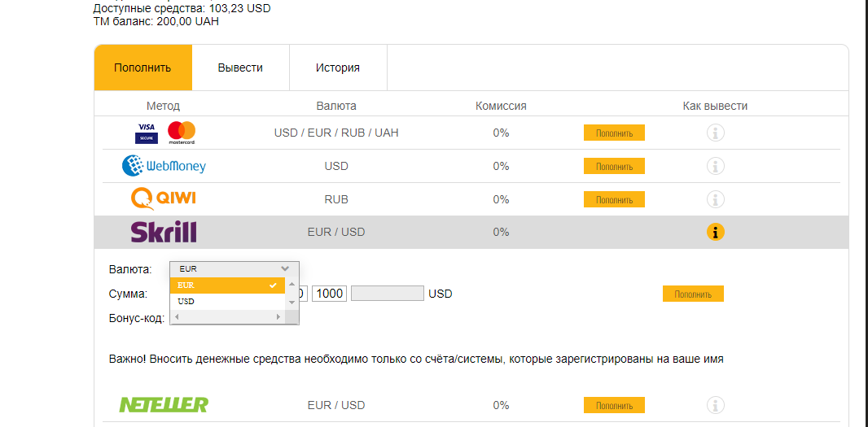
Task: Choose EUR option in currency list
Action: click(x=227, y=285)
